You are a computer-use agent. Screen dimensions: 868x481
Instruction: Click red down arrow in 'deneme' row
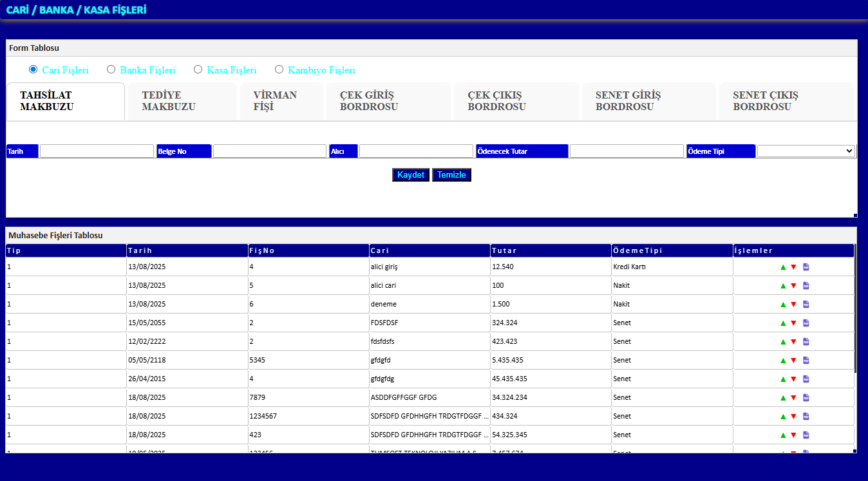(793, 305)
